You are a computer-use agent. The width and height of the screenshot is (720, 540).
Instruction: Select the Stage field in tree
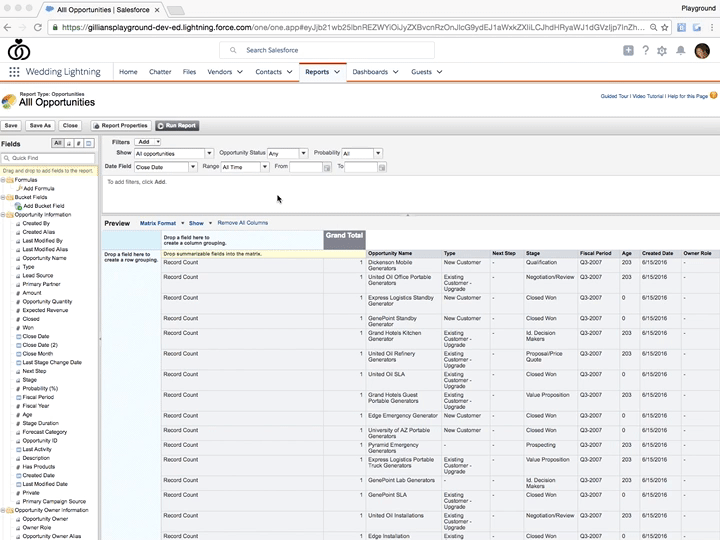coord(29,380)
